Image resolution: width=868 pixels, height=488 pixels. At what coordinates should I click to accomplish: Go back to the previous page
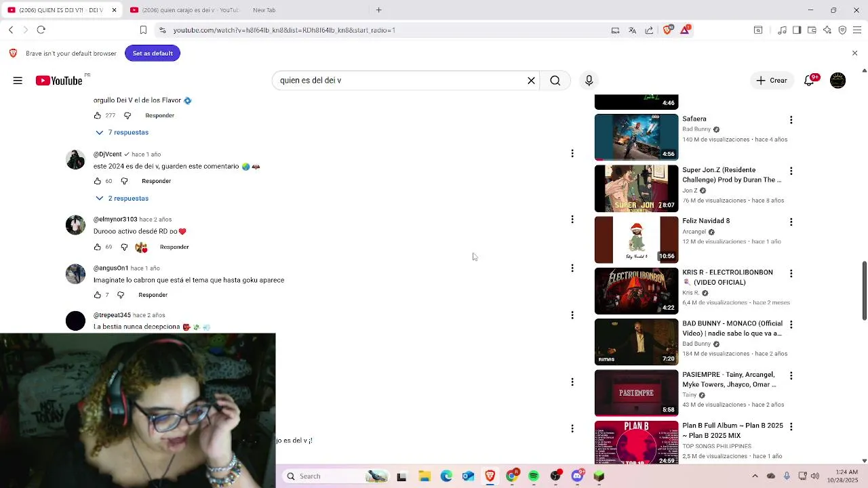pyautogui.click(x=11, y=30)
